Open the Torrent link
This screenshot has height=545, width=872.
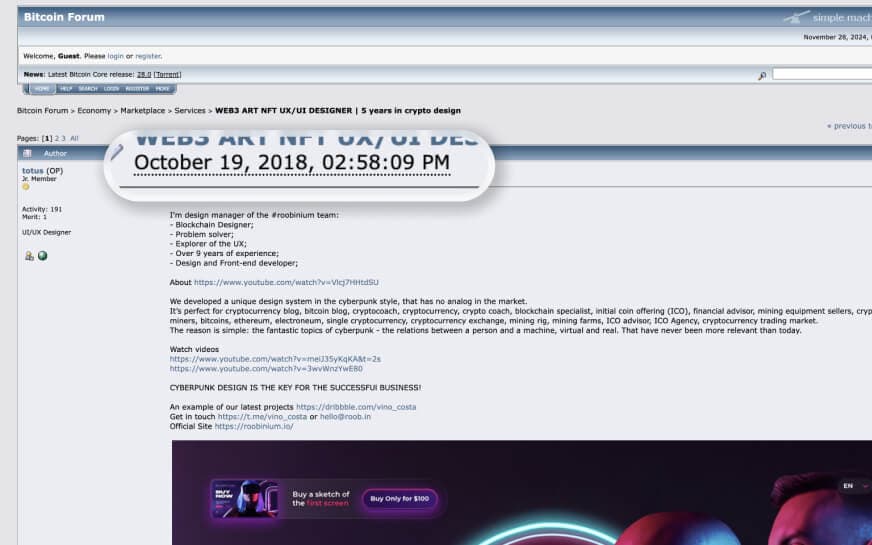167,75
